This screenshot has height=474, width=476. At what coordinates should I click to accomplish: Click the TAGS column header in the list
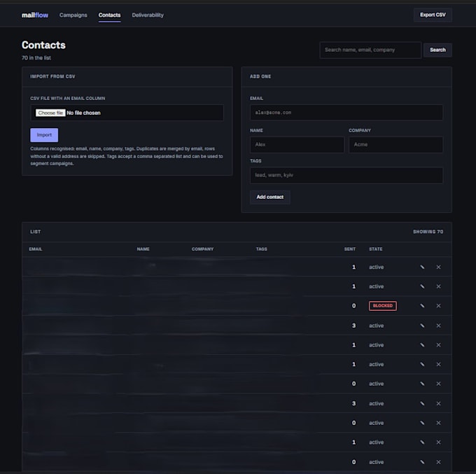point(261,249)
